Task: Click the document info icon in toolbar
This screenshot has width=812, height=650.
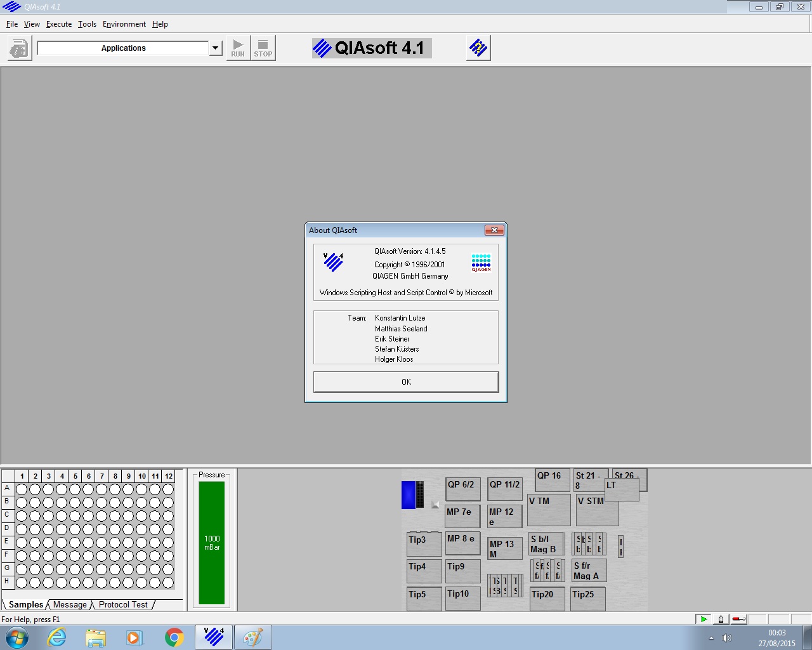Action: click(x=19, y=48)
